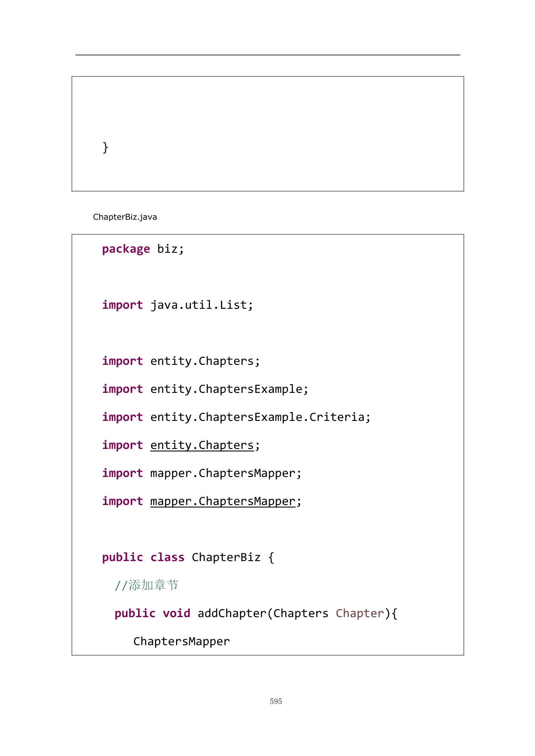Click the ChapterBiz class name in the declaration
535x756 pixels.
(226, 557)
